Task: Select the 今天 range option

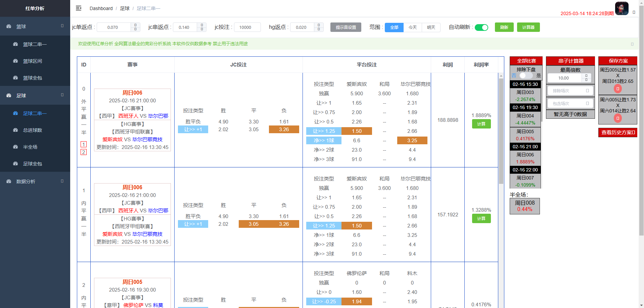Action: 413,28
